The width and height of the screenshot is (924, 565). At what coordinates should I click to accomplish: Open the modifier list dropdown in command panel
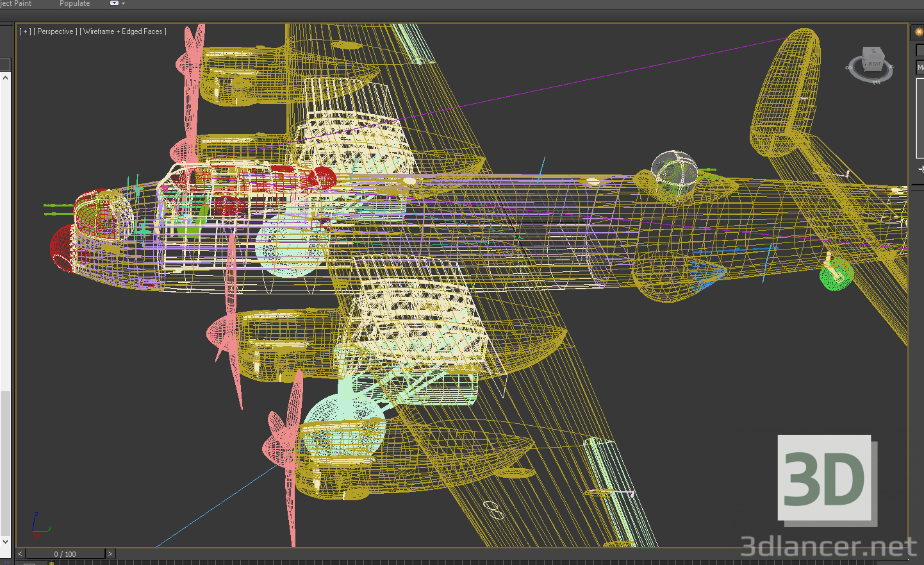click(920, 67)
